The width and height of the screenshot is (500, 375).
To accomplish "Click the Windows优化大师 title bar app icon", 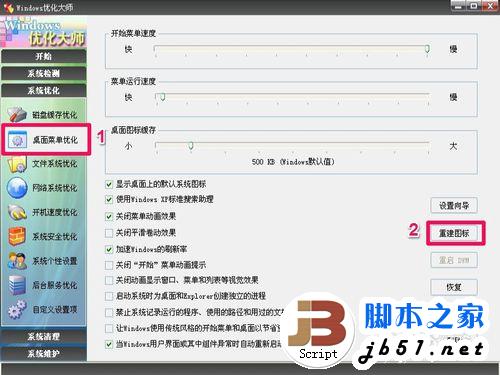I will [x=9, y=7].
